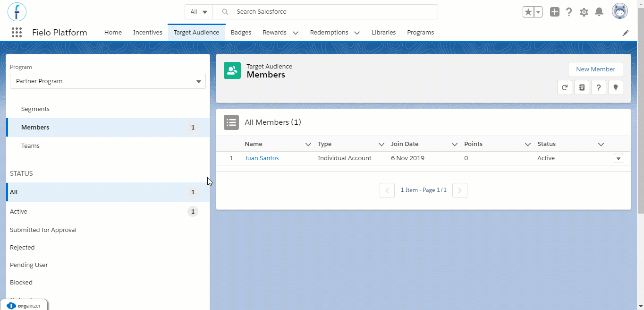Click the Active status cell for Juan Santos
The image size is (644, 310).
546,158
